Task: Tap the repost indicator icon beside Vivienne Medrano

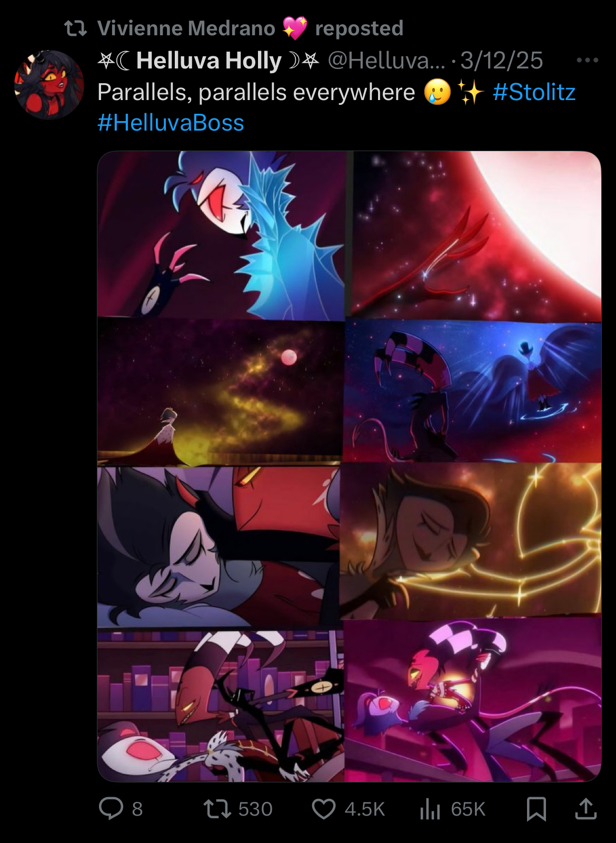Action: click(75, 28)
